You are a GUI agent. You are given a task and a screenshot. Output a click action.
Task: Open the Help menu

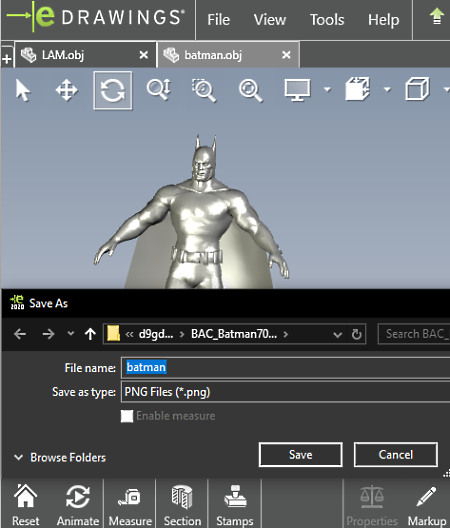click(383, 20)
